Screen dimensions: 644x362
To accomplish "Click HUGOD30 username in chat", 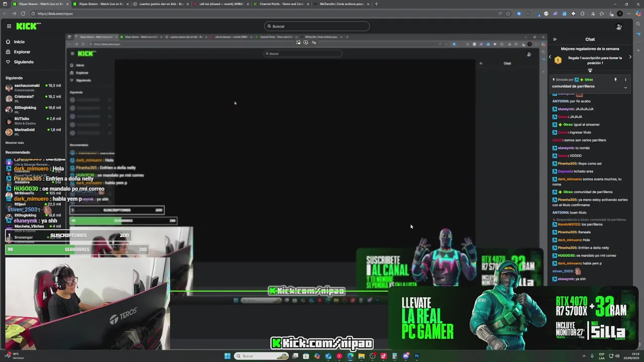I will pyautogui.click(x=566, y=255).
